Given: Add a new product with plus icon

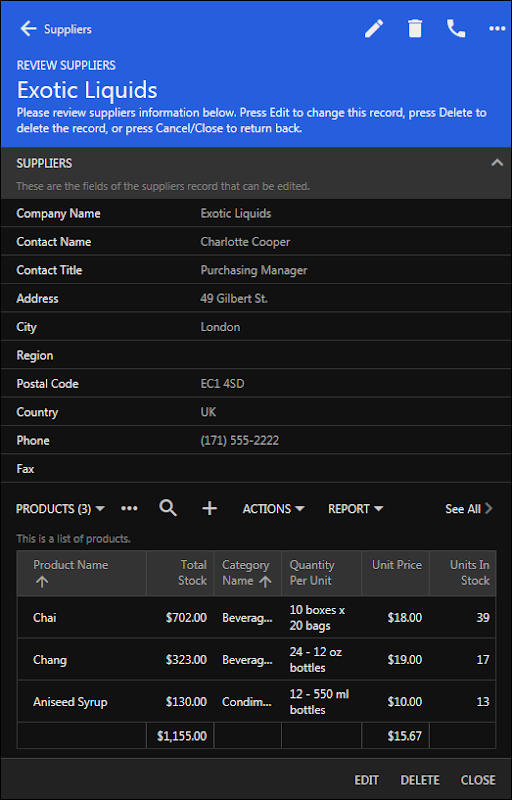Looking at the screenshot, I should click(x=210, y=508).
